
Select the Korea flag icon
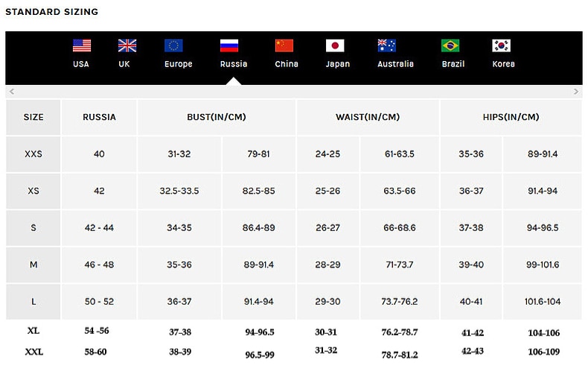point(502,45)
